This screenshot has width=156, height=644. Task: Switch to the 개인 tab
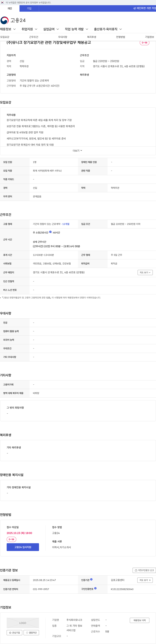click(x=10, y=8)
